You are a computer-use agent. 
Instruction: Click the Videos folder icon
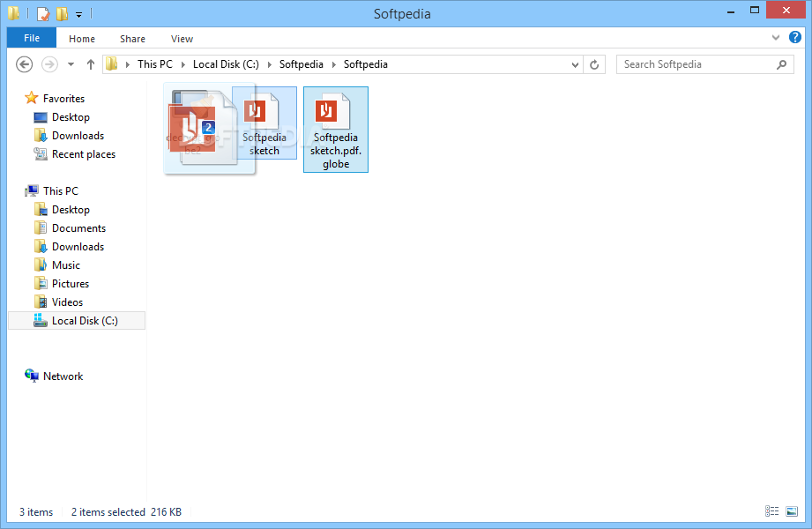coord(41,302)
